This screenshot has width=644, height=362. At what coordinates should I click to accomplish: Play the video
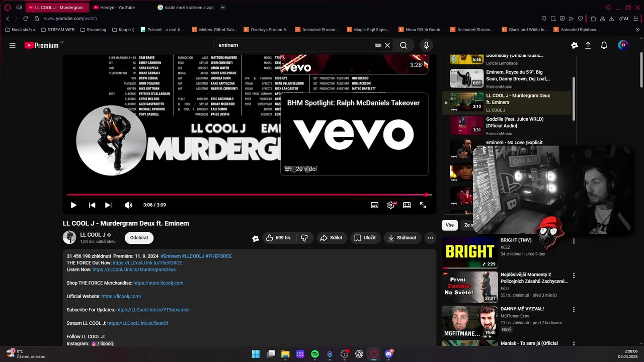click(x=73, y=205)
